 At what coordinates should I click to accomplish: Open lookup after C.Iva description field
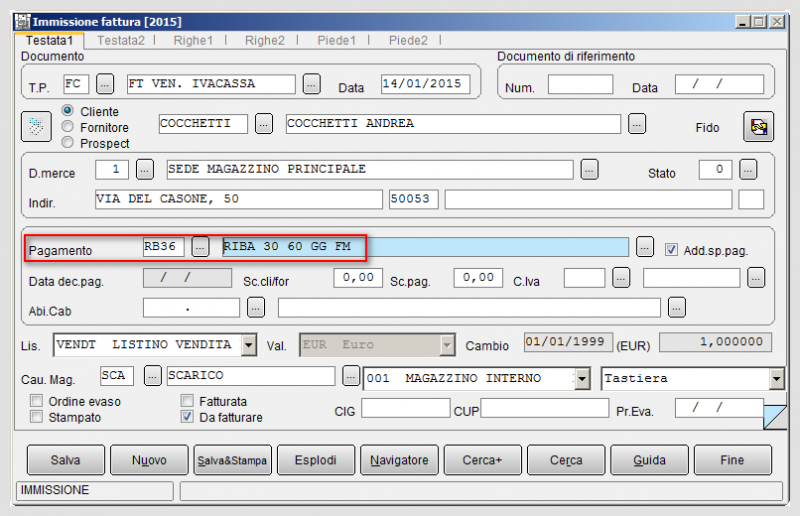tap(756, 278)
